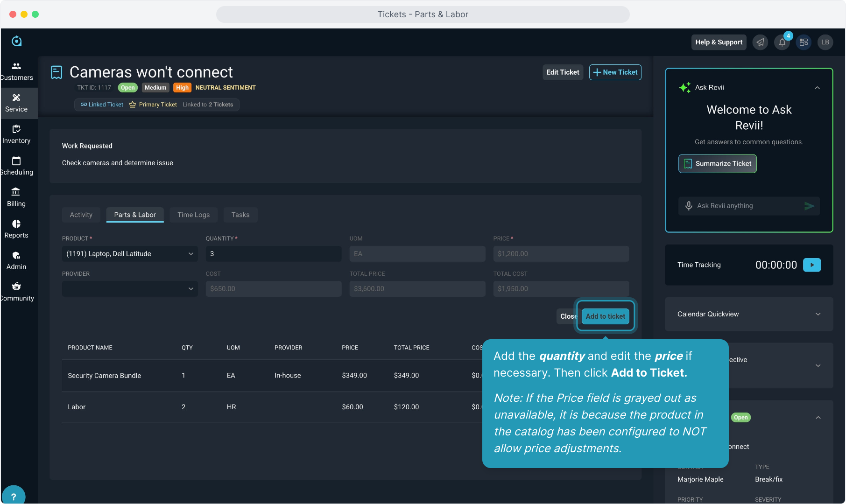
Task: Open the Inventory sidebar icon
Action: [x=16, y=134]
